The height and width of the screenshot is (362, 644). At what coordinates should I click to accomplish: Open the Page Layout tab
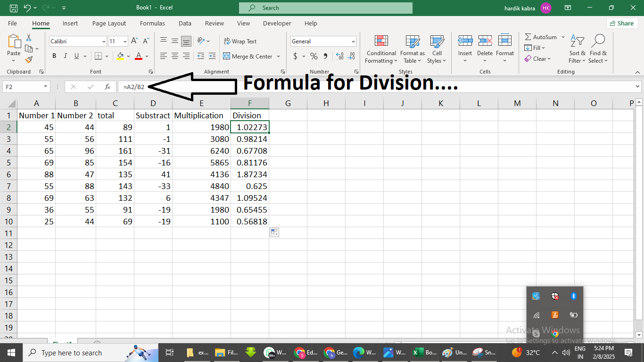(x=109, y=23)
